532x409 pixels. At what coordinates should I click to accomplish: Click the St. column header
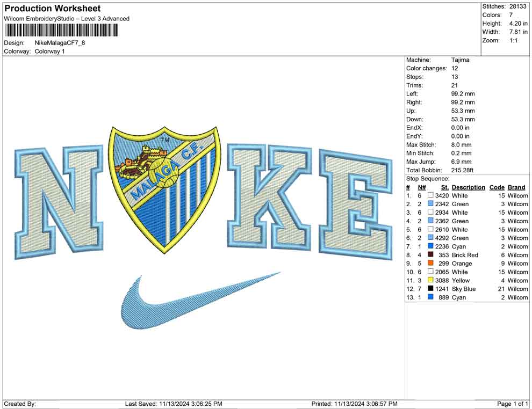pos(445,187)
